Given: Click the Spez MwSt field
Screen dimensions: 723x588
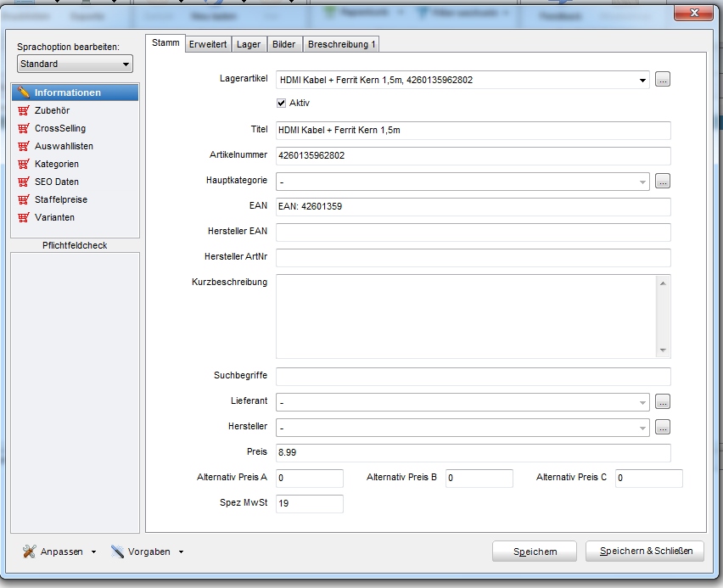Looking at the screenshot, I should click(310, 504).
